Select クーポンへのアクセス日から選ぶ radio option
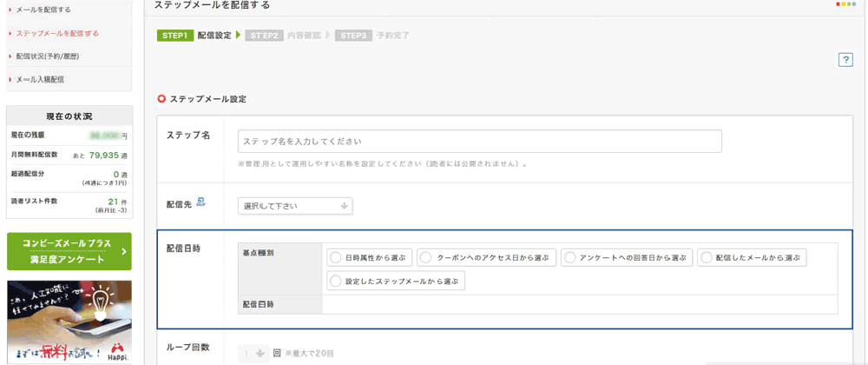 point(425,257)
